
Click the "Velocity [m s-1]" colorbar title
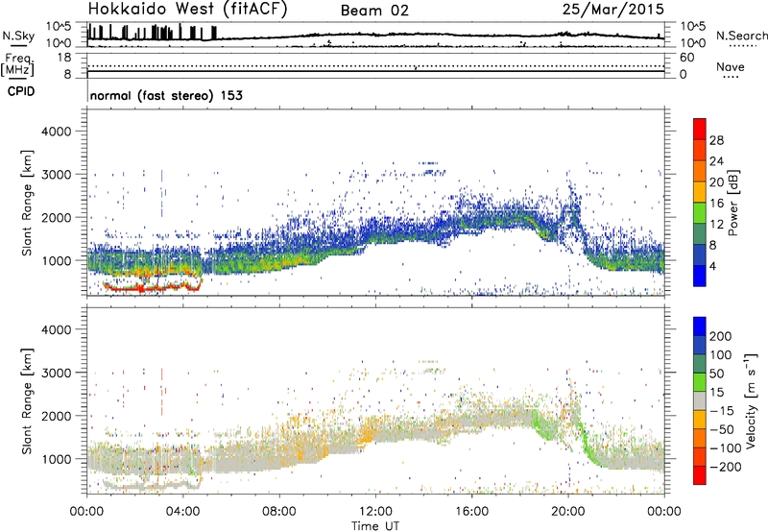coord(751,400)
